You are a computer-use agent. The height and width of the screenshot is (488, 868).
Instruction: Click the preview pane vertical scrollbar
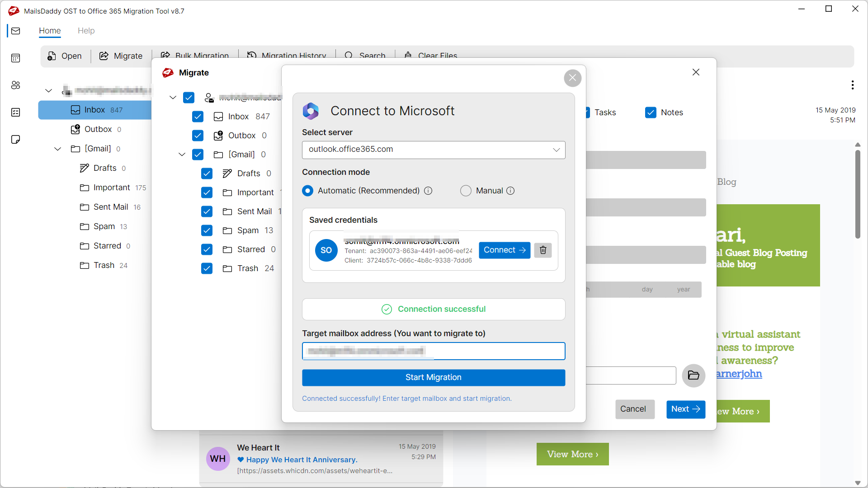[x=858, y=194]
